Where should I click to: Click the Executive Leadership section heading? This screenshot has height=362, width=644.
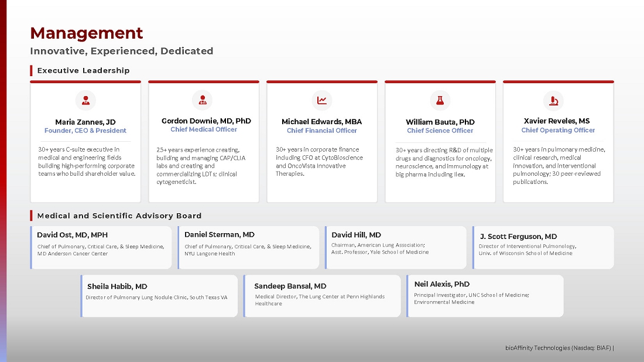pyautogui.click(x=83, y=70)
